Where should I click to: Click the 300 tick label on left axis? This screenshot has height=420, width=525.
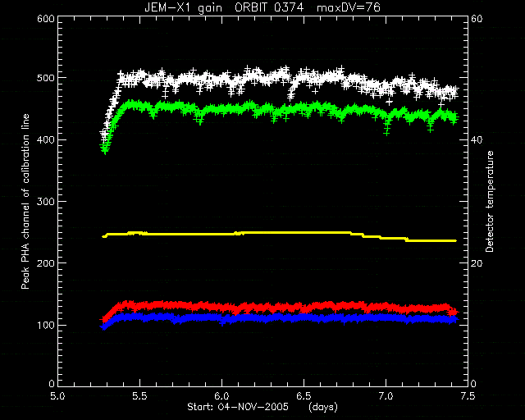[x=46, y=201]
